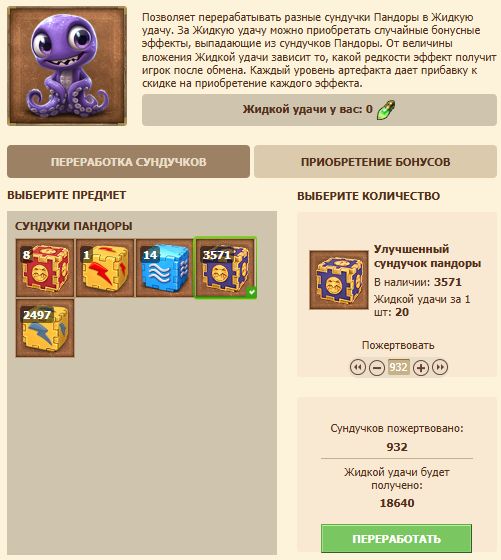The height and width of the screenshot is (560, 501).
Task: Increase donation amount with plus button
Action: point(421,368)
